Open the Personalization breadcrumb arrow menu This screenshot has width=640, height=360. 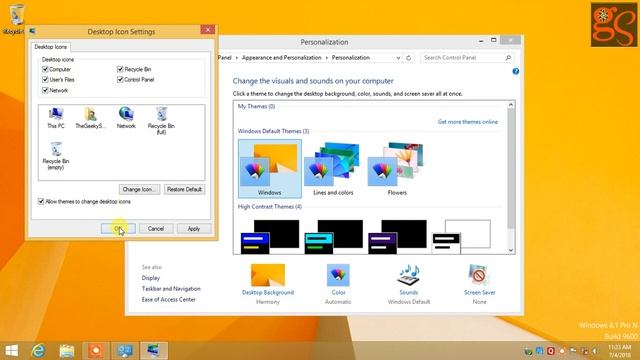click(327, 58)
